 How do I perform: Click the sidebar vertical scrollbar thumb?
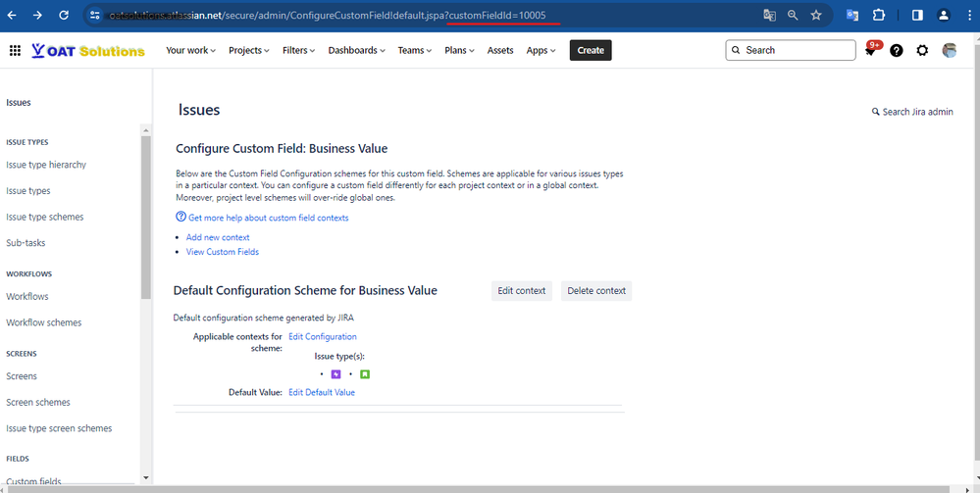[x=145, y=218]
